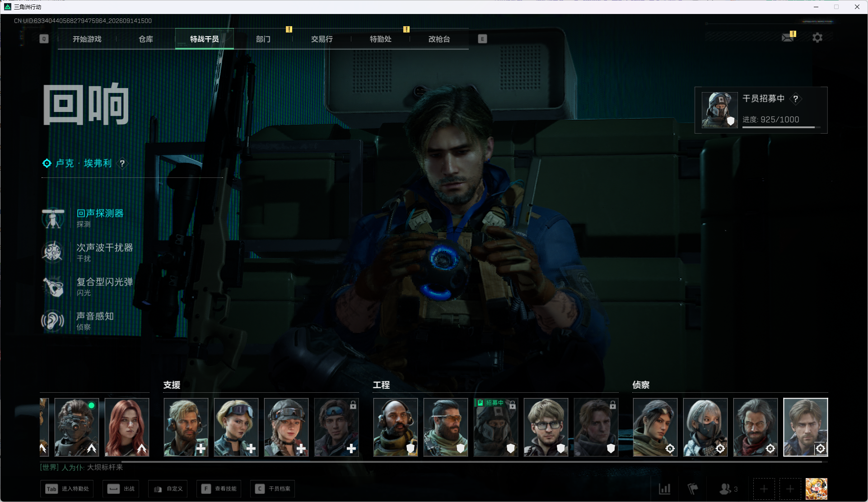Click the 支援 category heading

172,385
